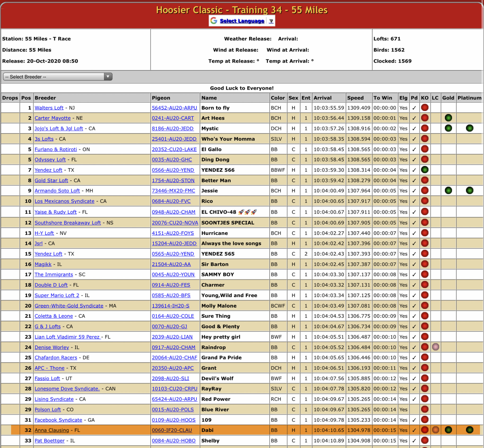Click the Google logo in the language selector

click(x=213, y=21)
